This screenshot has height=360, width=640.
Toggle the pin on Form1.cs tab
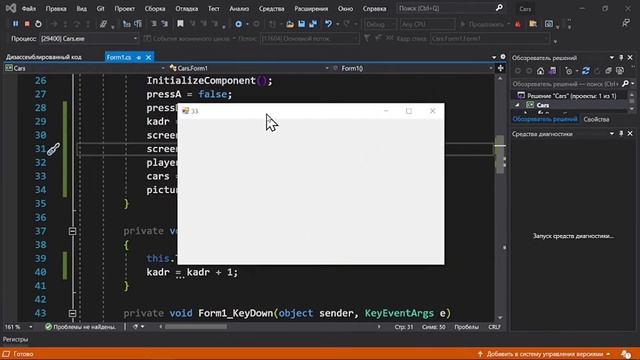tap(138, 58)
